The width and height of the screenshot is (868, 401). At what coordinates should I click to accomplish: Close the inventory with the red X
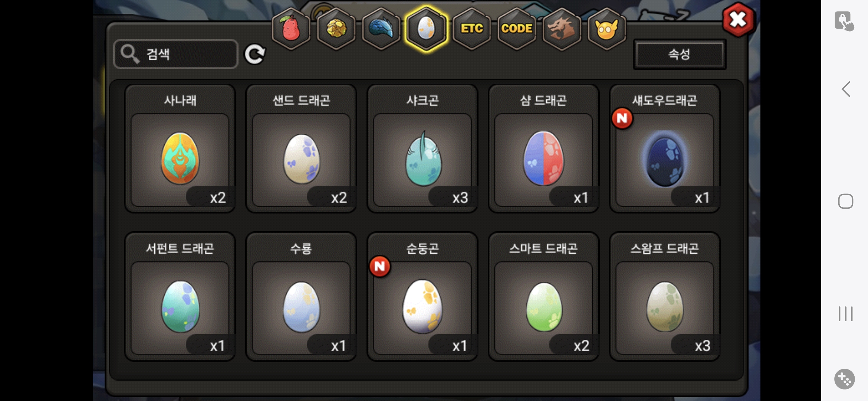[738, 20]
